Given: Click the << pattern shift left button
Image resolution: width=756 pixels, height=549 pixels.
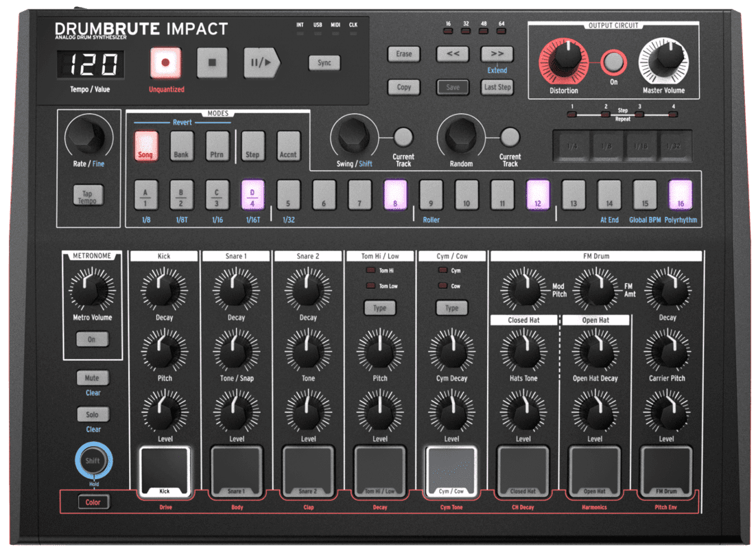Looking at the screenshot, I should [453, 54].
